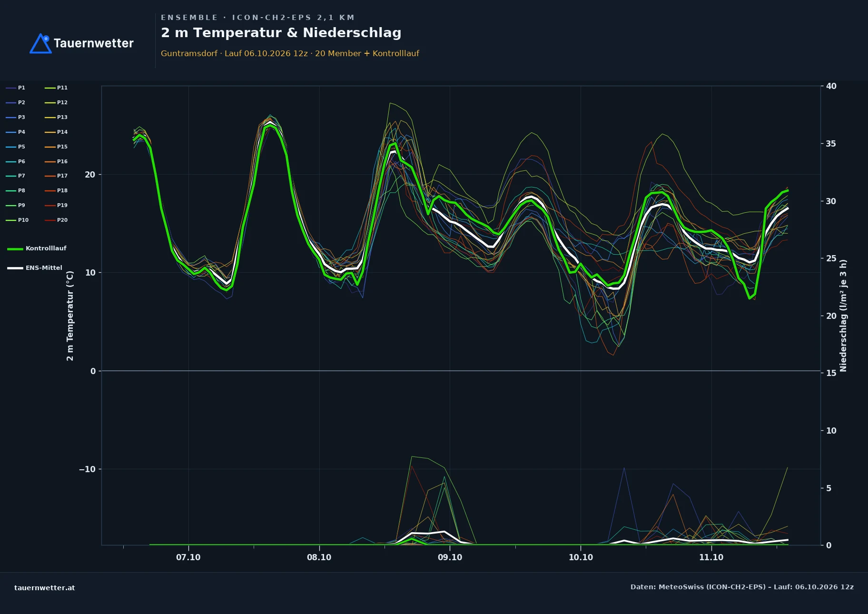The image size is (868, 614).
Task: Click the chart title 2 m Temperatur & Niederschlag
Action: [281, 33]
